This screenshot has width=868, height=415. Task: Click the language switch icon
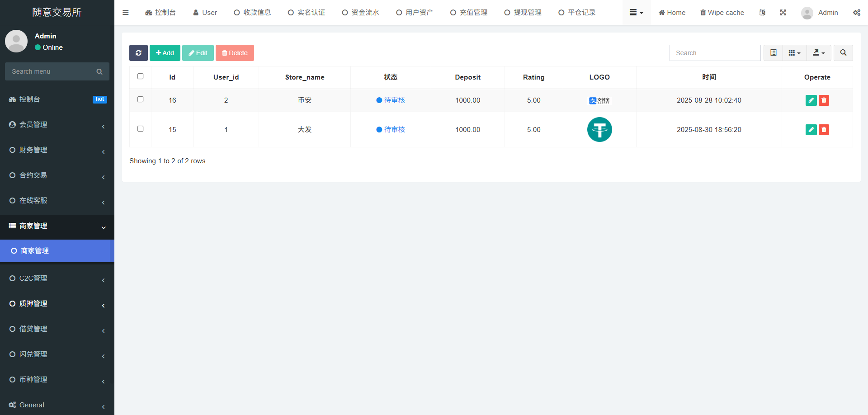[x=762, y=13]
